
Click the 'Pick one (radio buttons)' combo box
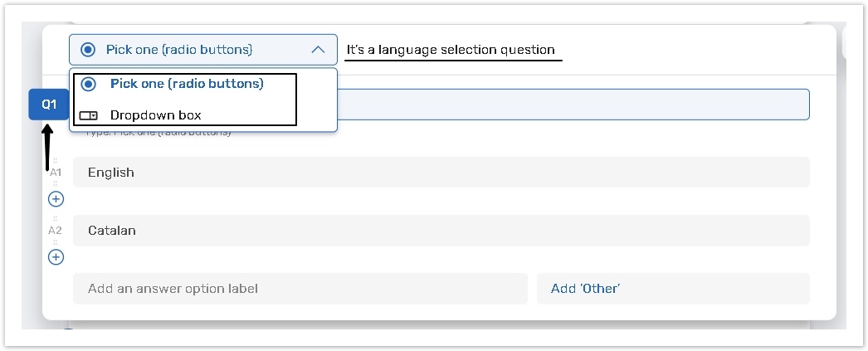[x=202, y=50]
